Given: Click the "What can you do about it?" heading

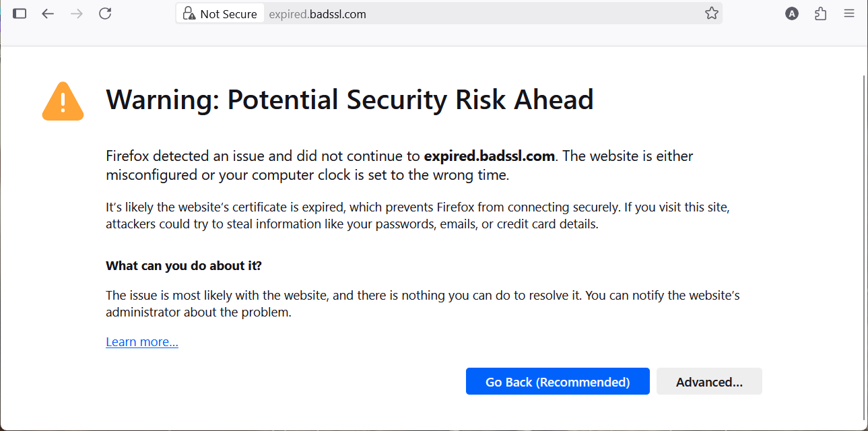Looking at the screenshot, I should pos(183,266).
